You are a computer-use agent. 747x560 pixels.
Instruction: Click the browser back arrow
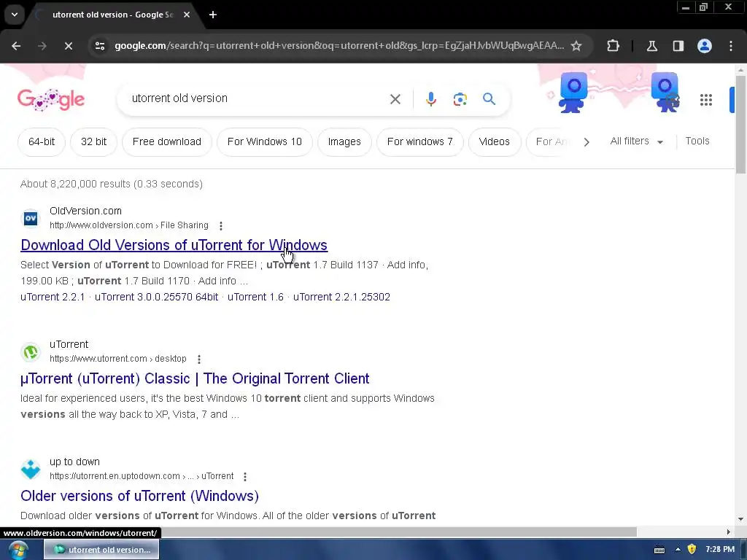tap(16, 46)
